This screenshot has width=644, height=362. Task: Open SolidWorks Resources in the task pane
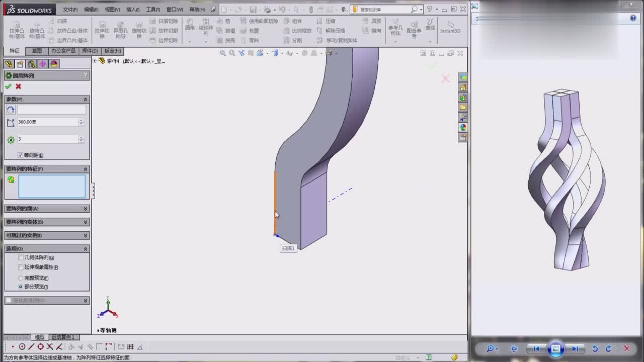point(463,87)
